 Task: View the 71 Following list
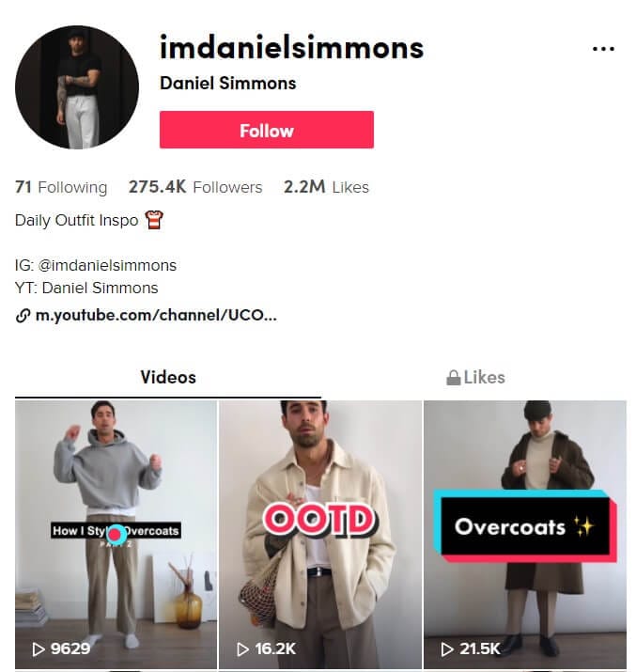(61, 187)
